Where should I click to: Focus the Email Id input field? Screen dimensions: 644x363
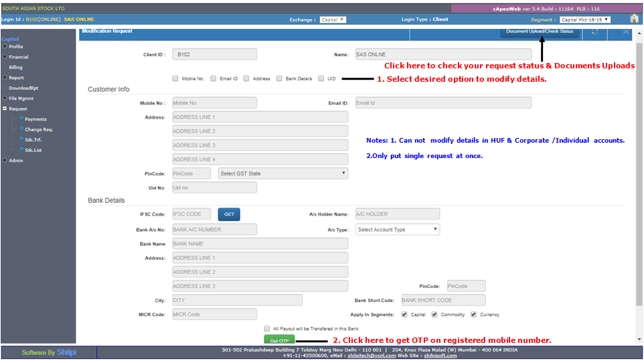point(443,102)
